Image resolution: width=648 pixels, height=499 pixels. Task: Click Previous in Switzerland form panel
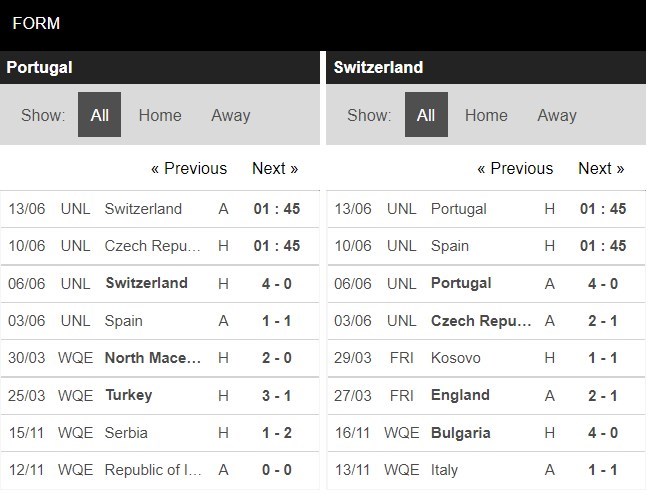pyautogui.click(x=515, y=168)
